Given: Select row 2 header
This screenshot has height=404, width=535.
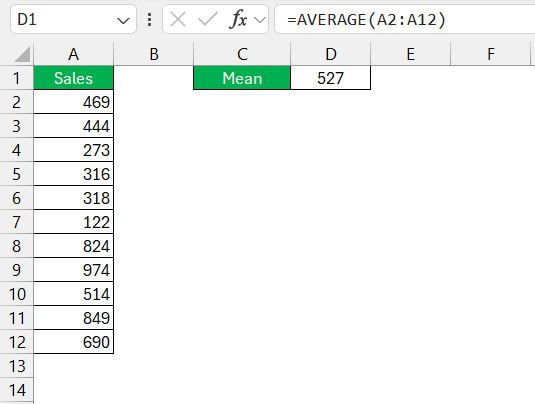Looking at the screenshot, I should pos(16,102).
